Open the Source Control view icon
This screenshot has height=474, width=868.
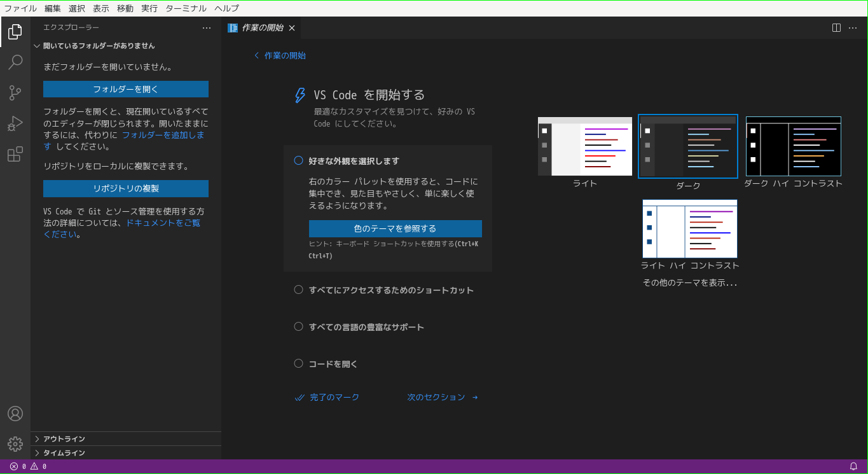[x=15, y=93]
